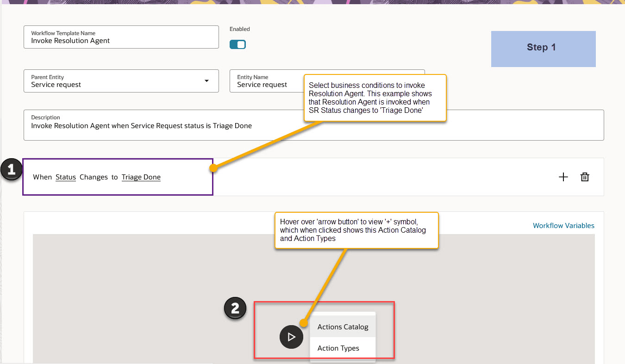Edit the Workflow Template Name field
Screen dimensions: 625x364
121,41
